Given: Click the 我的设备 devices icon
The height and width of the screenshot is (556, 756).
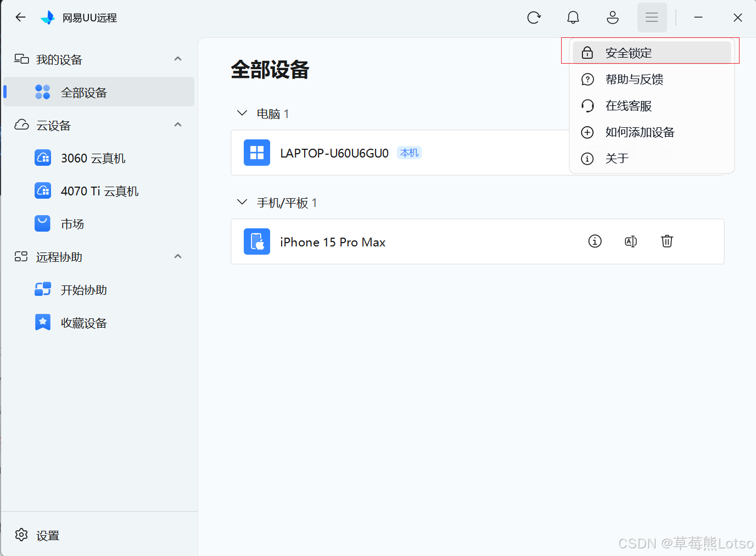Looking at the screenshot, I should click(x=21, y=59).
